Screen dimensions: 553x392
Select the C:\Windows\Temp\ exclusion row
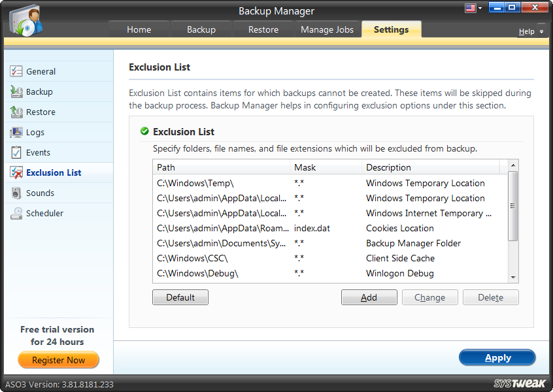[261, 183]
